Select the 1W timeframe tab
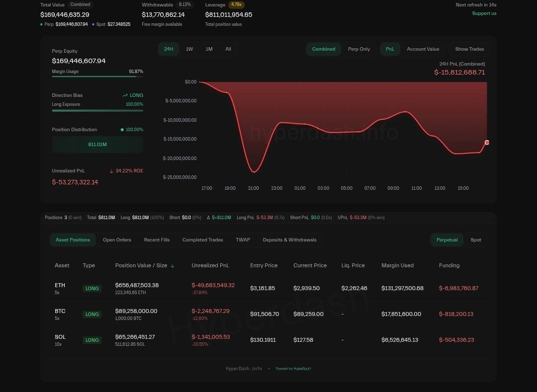The height and width of the screenshot is (392, 537). (x=190, y=49)
